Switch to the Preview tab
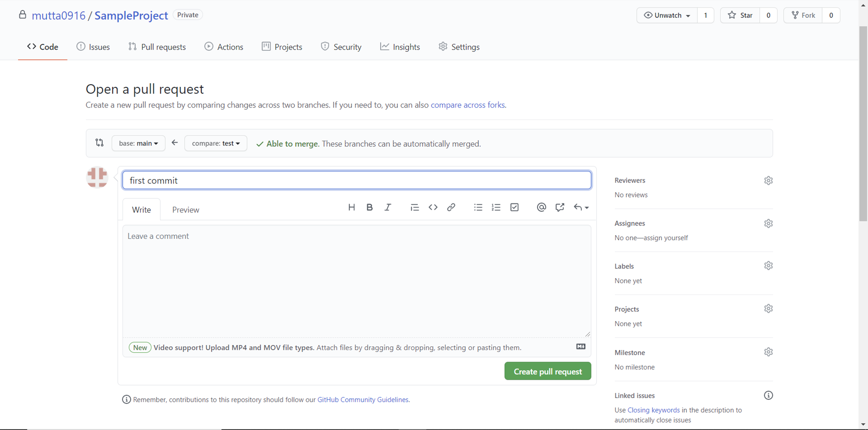The height and width of the screenshot is (430, 868). (x=186, y=209)
